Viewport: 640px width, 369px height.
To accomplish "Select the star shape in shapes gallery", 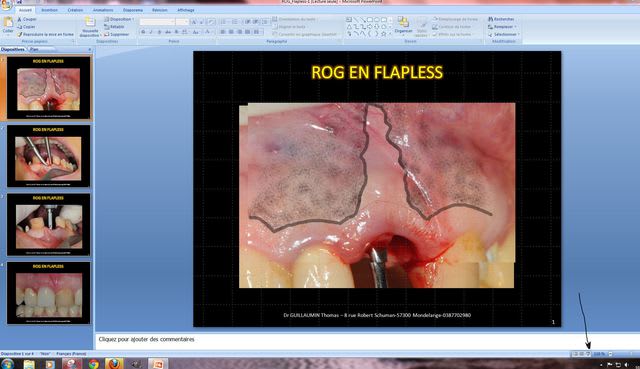I will coord(383,34).
